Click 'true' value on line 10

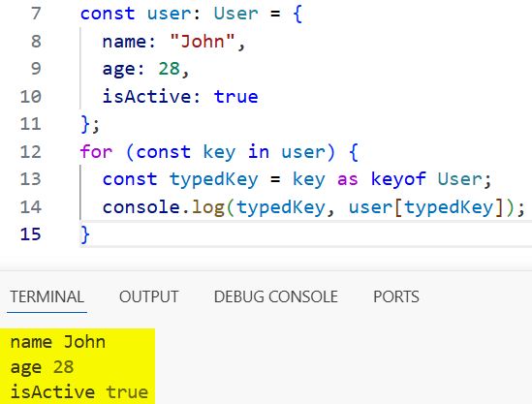[235, 97]
